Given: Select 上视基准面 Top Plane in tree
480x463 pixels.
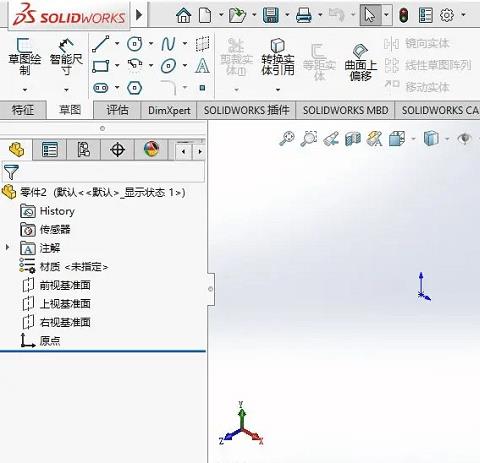Looking at the screenshot, I should pos(56,304).
